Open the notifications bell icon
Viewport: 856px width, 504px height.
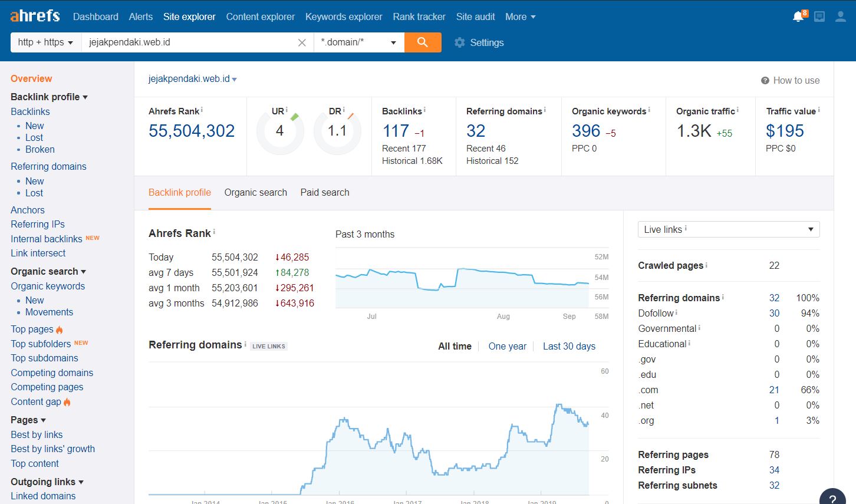click(799, 16)
